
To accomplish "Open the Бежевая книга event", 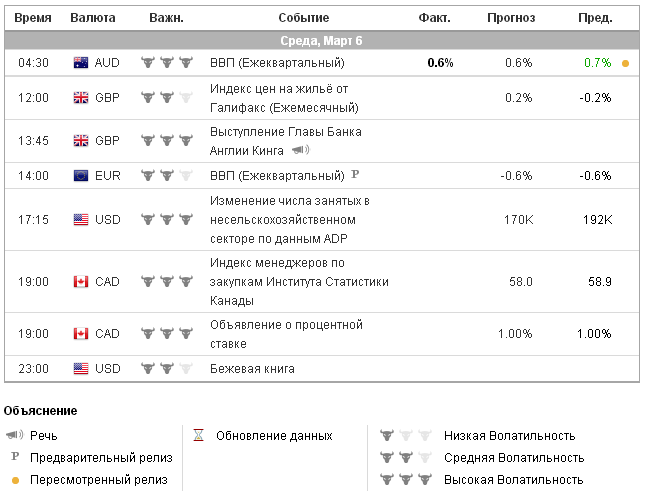I will tap(252, 369).
